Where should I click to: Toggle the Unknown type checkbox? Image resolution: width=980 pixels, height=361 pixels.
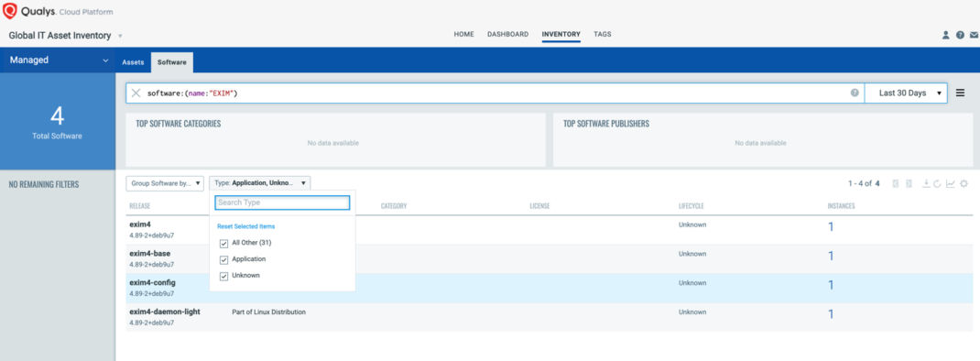click(223, 276)
